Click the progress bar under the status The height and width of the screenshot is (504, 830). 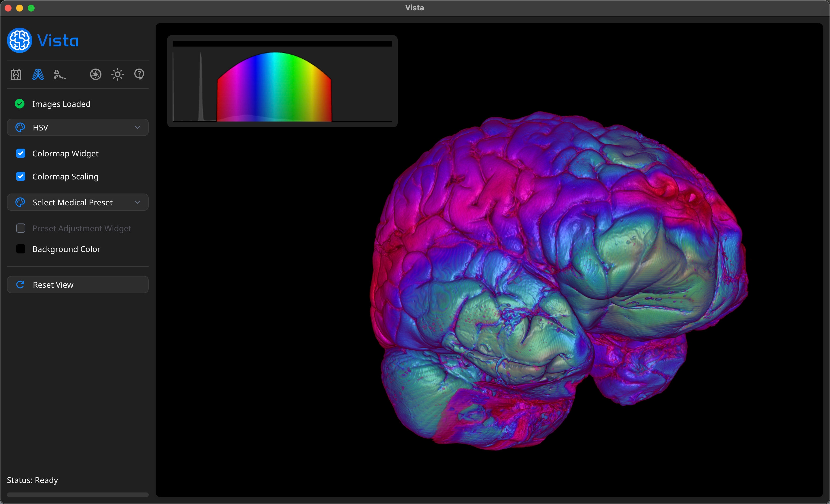click(x=78, y=494)
